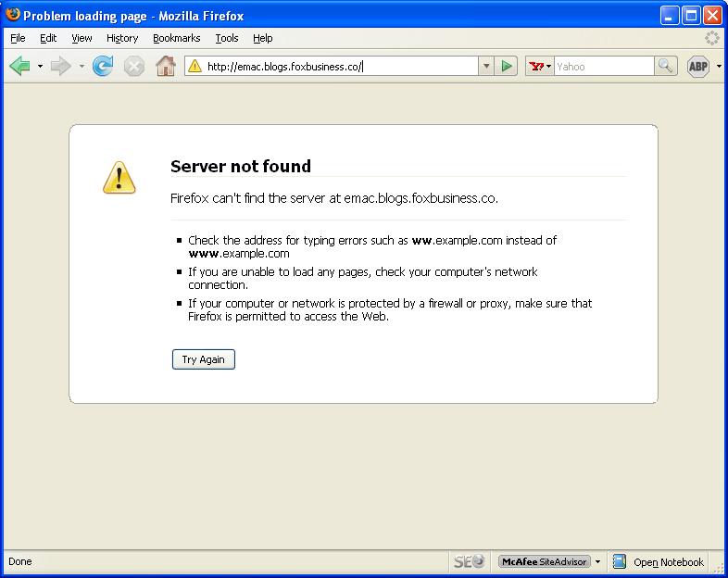Viewport: 728px width, 578px height.
Task: Open the Back history dropdown arrow
Action: tap(40, 67)
